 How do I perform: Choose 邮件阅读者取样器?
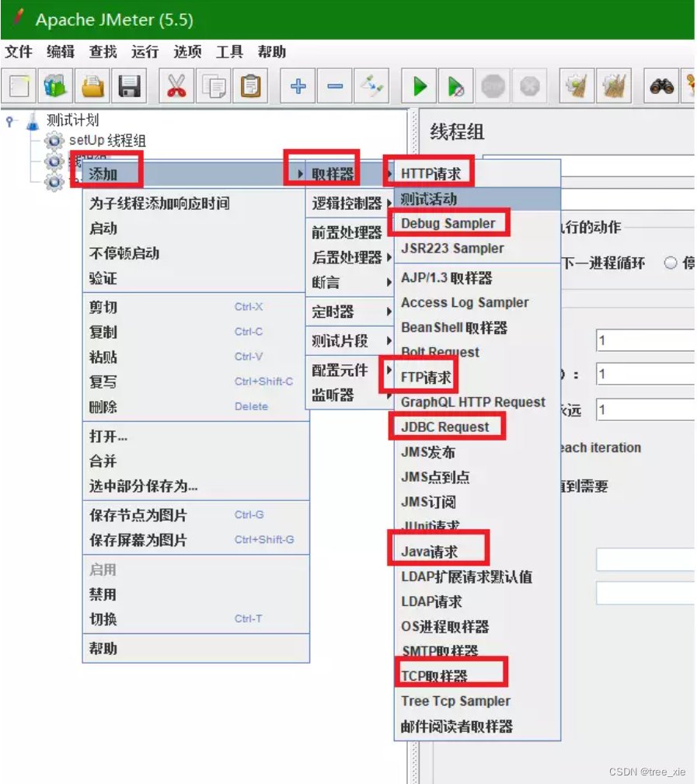coord(478,726)
